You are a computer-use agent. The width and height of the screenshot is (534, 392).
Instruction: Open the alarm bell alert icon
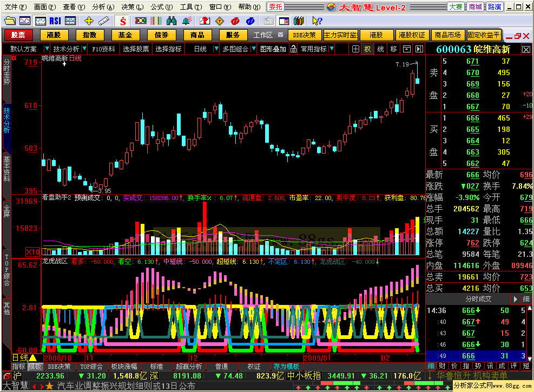coord(187,21)
